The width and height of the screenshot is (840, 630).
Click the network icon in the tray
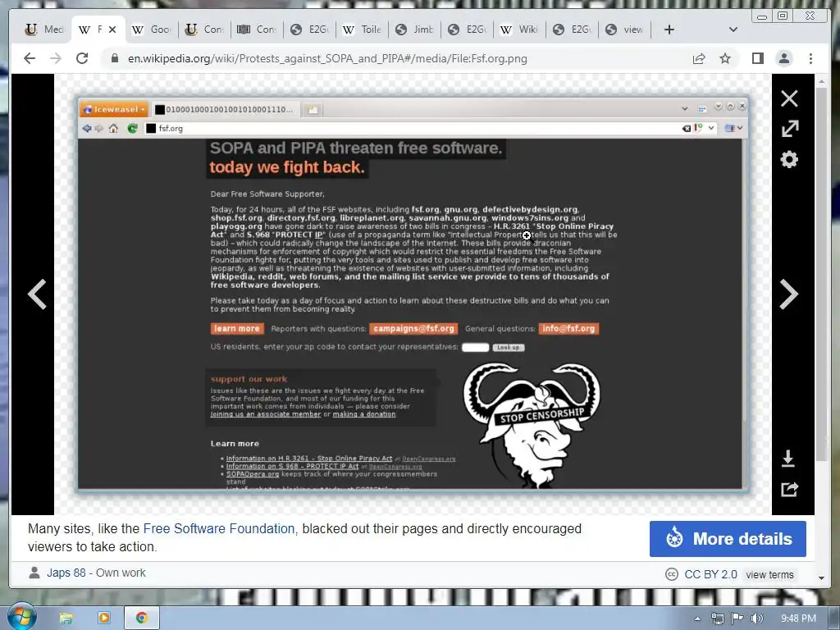(x=717, y=619)
